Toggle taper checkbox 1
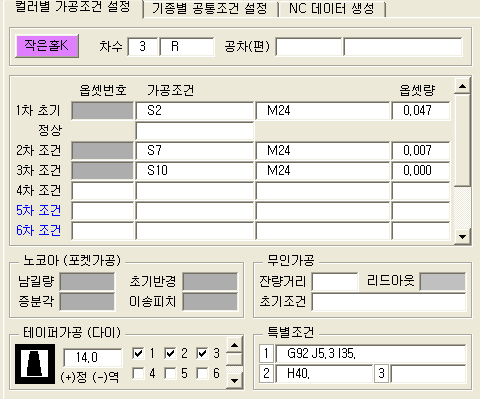The height and width of the screenshot is (399, 480). [138, 353]
